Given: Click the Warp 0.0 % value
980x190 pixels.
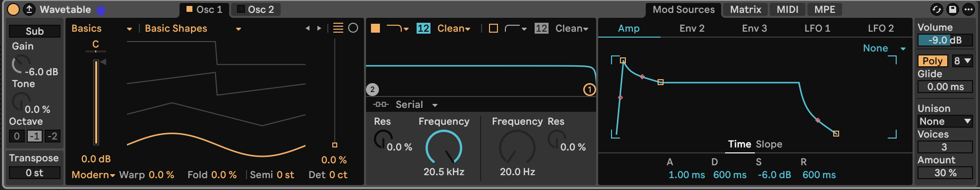Looking at the screenshot, I should tap(161, 175).
